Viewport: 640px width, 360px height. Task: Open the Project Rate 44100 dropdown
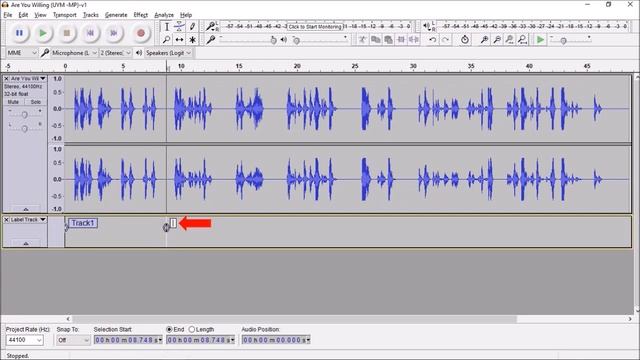tap(24, 340)
